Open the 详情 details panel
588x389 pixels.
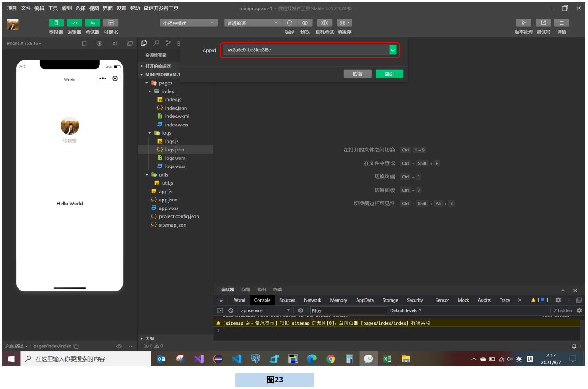pyautogui.click(x=561, y=23)
